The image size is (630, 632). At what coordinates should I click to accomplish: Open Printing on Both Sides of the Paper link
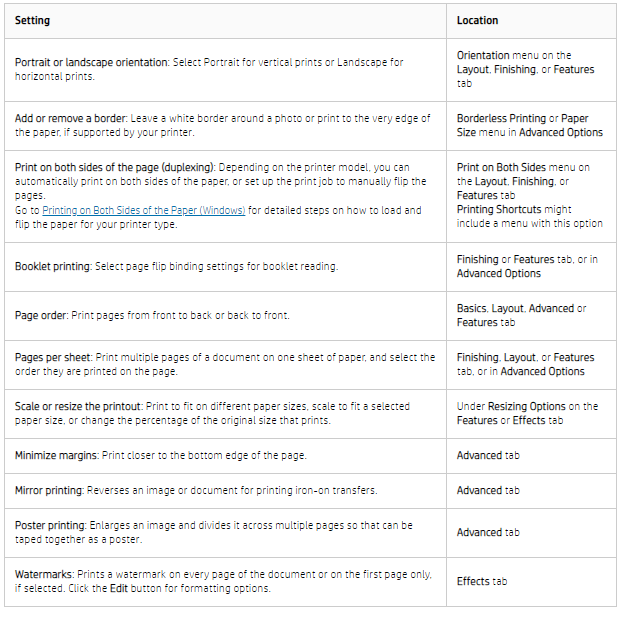pyautogui.click(x=143, y=210)
